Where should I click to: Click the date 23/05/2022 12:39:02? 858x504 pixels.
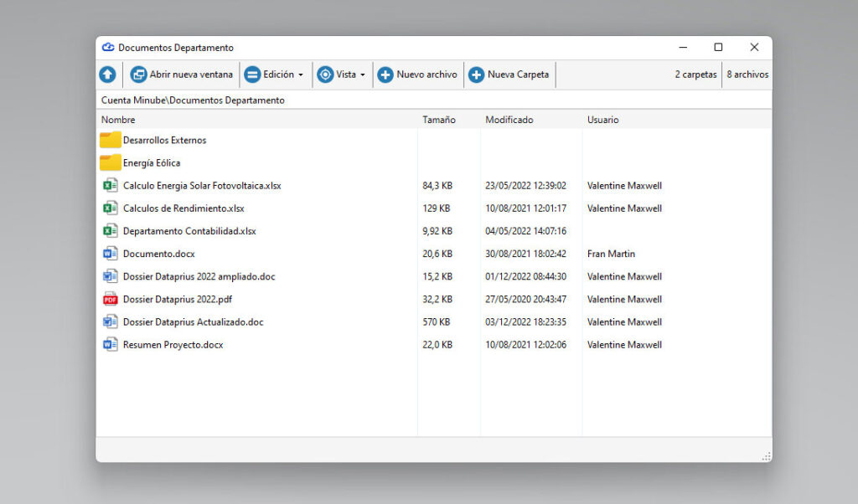(x=526, y=185)
